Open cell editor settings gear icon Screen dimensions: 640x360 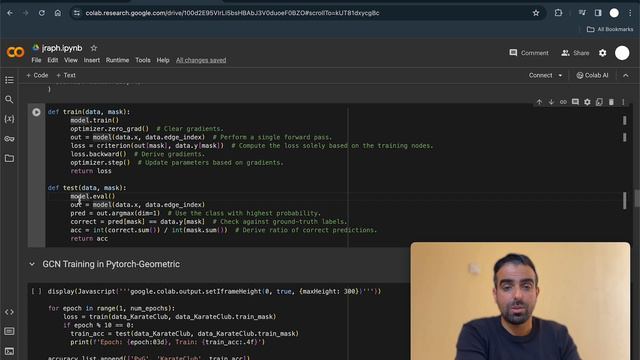(587, 102)
